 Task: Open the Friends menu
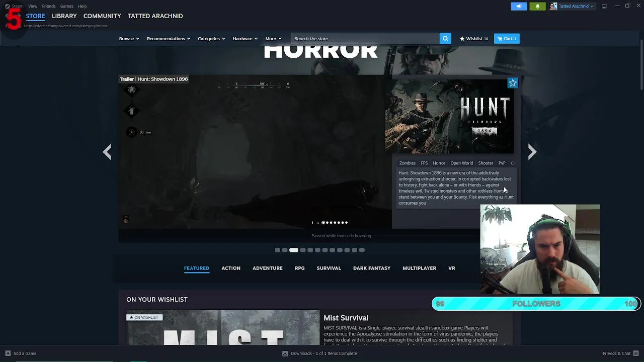pyautogui.click(x=49, y=6)
